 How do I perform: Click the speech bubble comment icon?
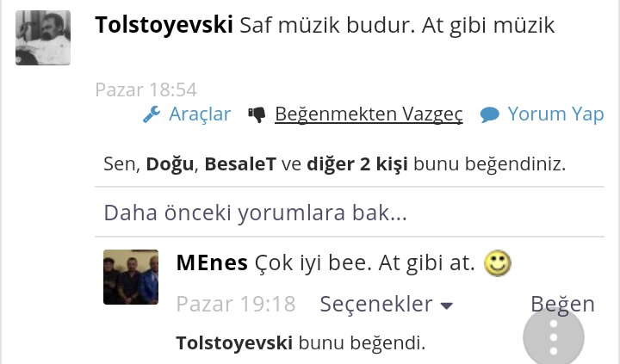pos(490,114)
